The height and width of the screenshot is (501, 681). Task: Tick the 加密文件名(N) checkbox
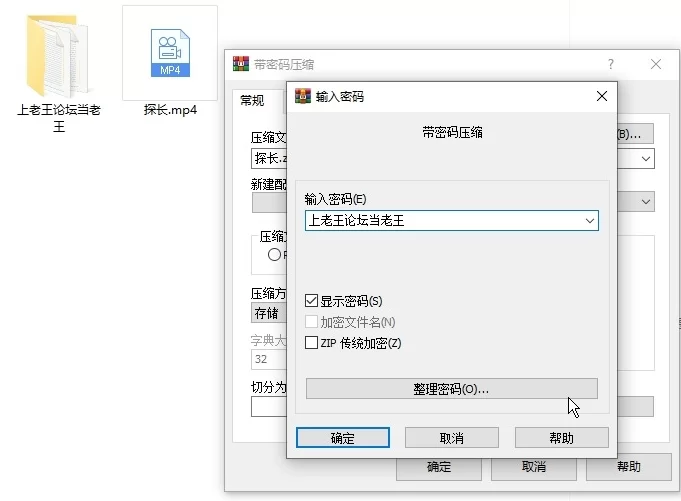(x=311, y=322)
